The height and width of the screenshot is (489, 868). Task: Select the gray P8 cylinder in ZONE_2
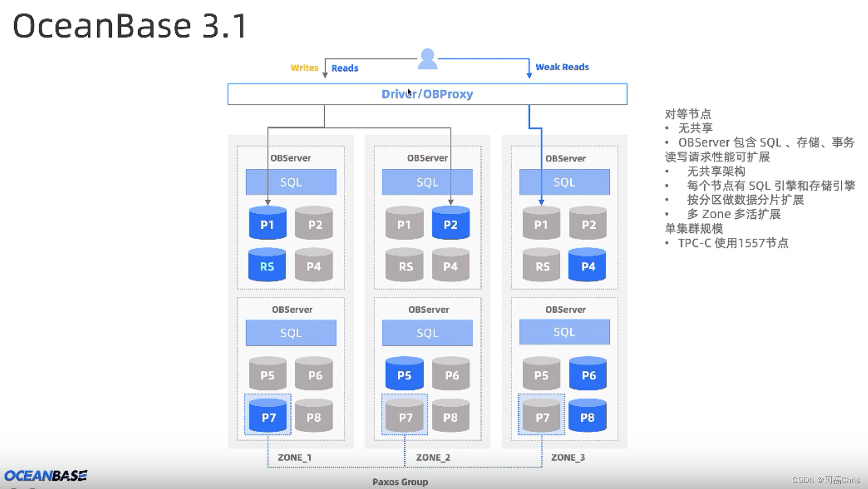[x=451, y=415]
